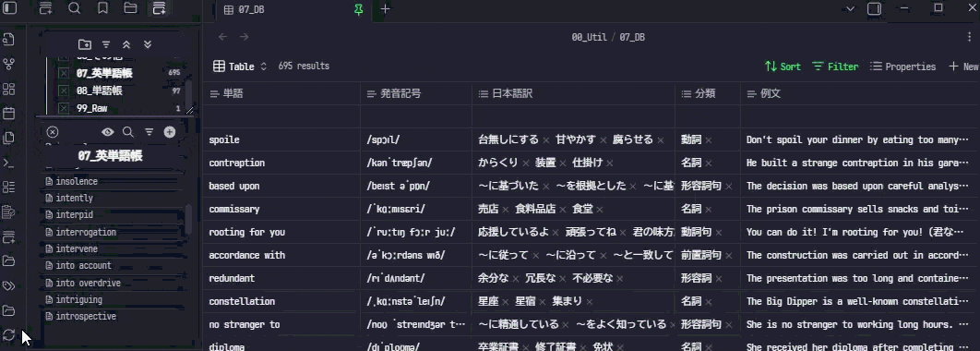Open the 単語 column header menu

tap(281, 94)
